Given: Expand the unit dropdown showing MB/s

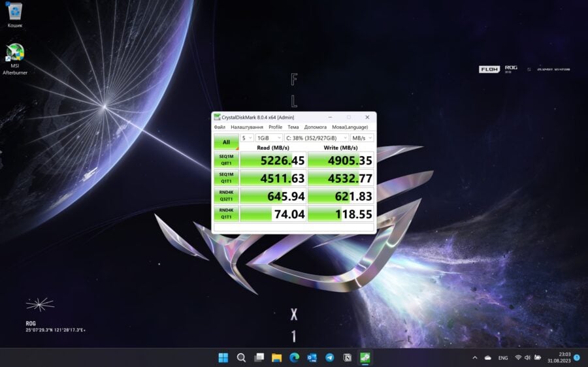Looking at the screenshot, I should (362, 138).
